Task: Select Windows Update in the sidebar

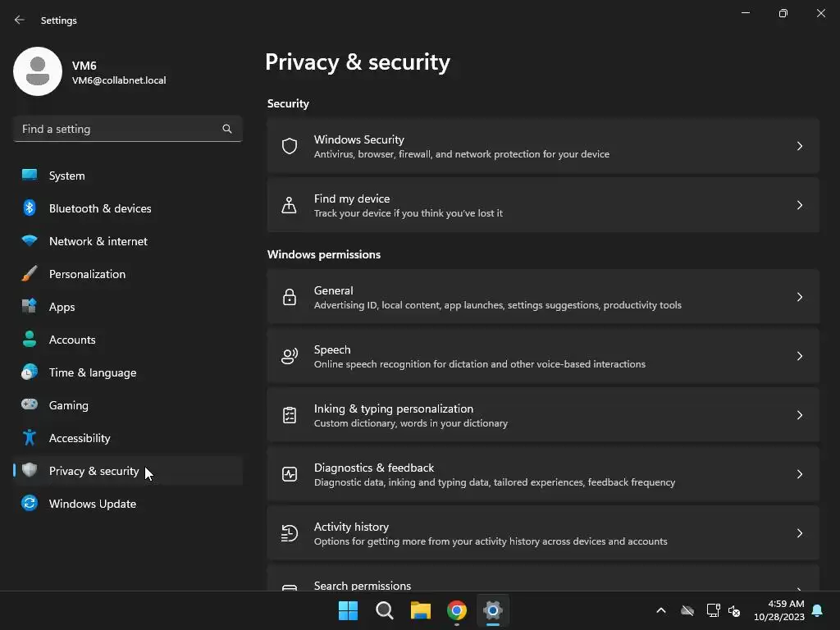Action: pyautogui.click(x=128, y=504)
